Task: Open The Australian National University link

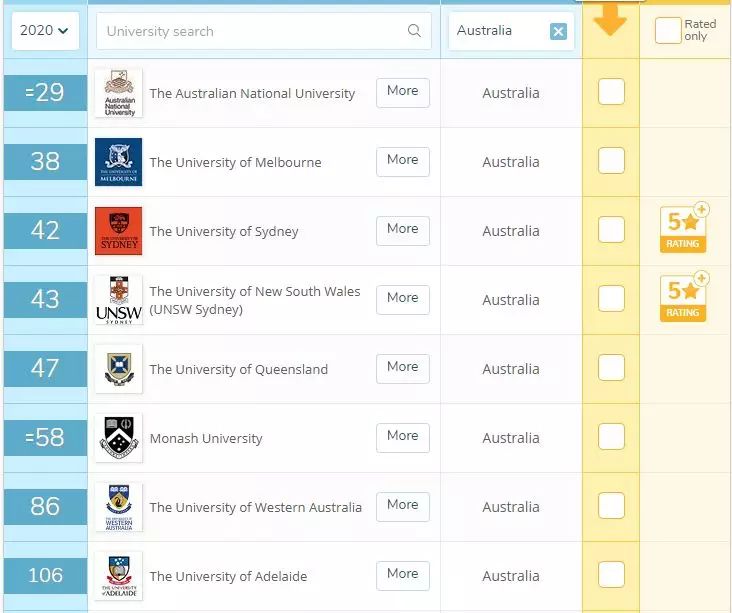Action: [252, 93]
